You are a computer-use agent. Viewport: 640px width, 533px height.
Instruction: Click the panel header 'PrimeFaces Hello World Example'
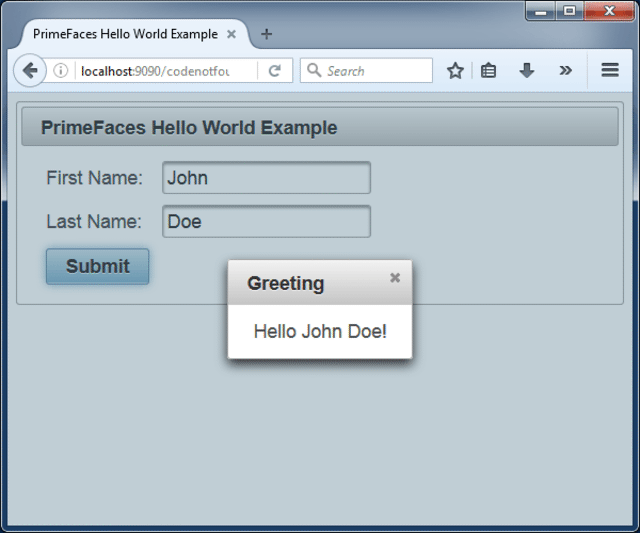320,127
